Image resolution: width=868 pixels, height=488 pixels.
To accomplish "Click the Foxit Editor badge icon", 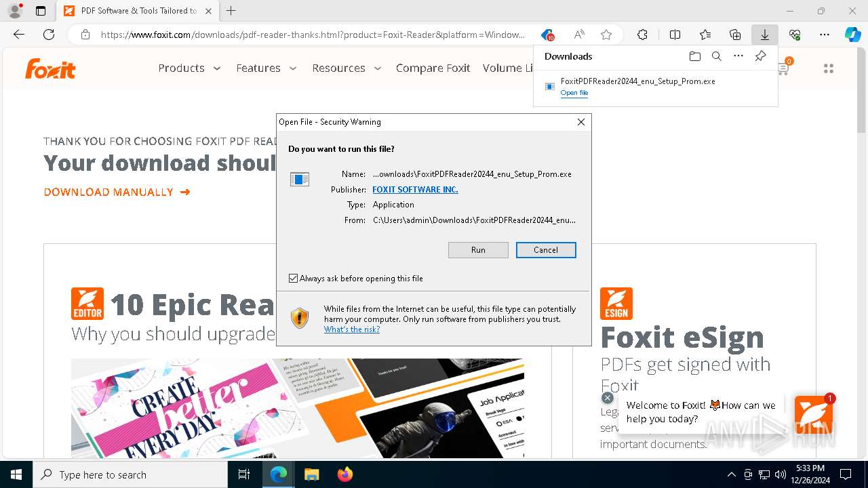I will (x=87, y=304).
